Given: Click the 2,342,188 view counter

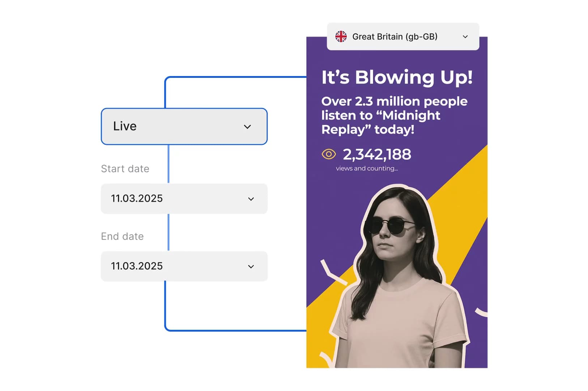Looking at the screenshot, I should (376, 155).
